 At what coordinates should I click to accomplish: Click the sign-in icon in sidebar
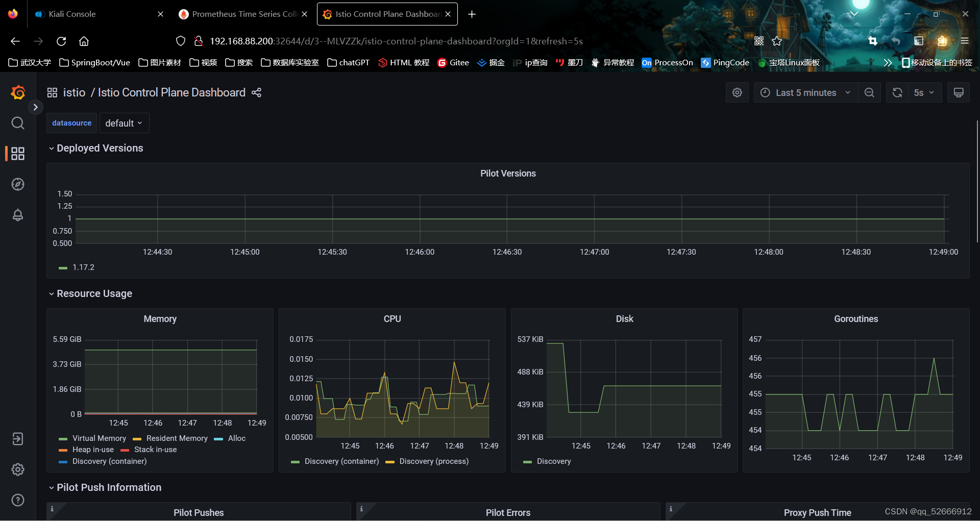[18, 439]
